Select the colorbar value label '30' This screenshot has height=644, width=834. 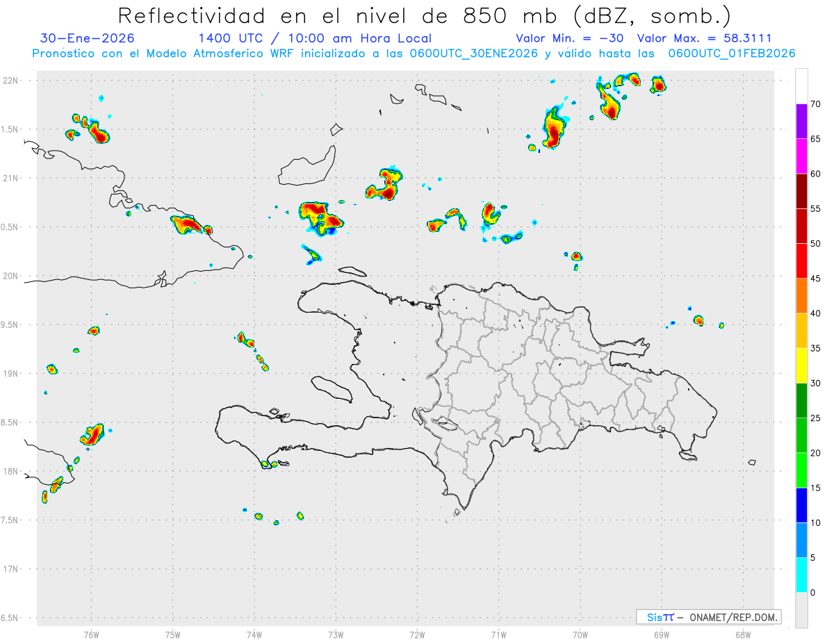pos(816,383)
